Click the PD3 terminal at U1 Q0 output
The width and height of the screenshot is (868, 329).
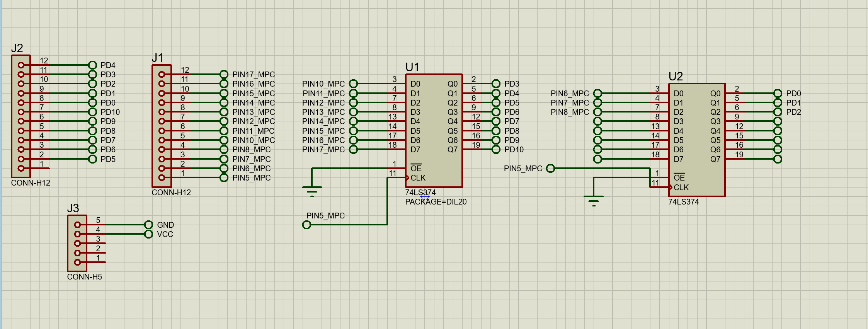tap(496, 84)
